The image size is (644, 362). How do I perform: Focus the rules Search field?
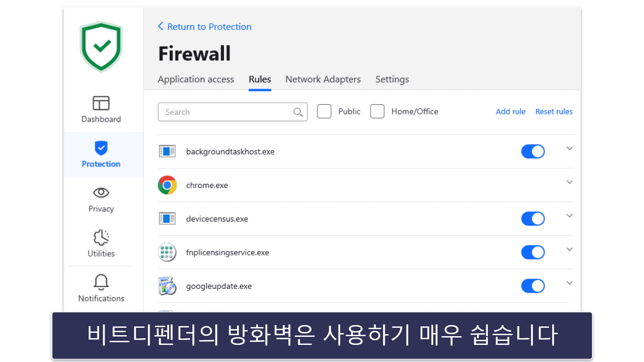tap(233, 112)
